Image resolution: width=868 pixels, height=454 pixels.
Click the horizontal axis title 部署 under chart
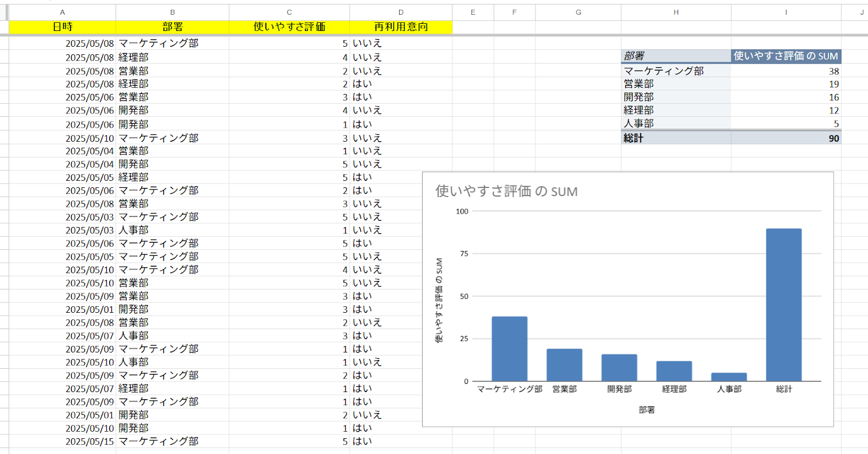(647, 410)
